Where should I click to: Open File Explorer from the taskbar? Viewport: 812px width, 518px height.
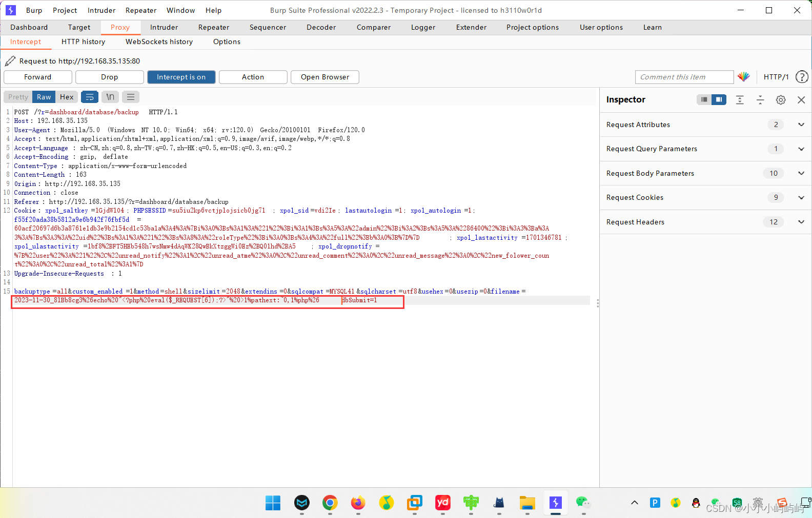(527, 503)
